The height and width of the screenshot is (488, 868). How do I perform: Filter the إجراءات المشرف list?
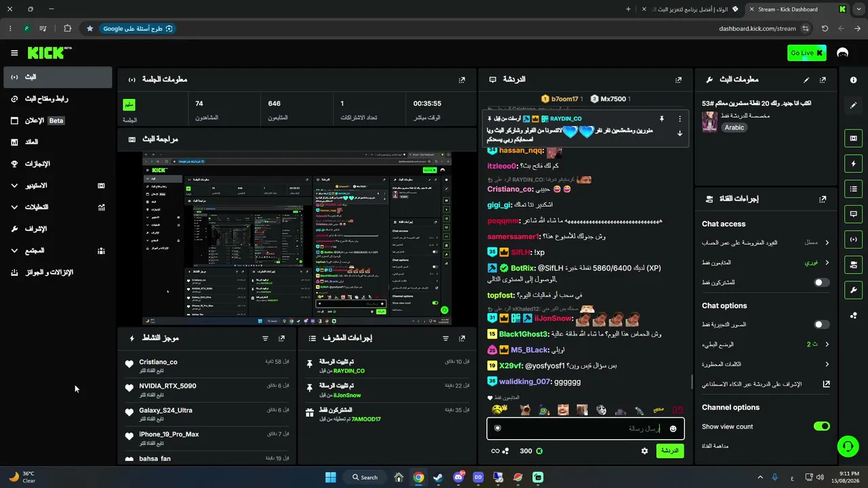pyautogui.click(x=446, y=338)
